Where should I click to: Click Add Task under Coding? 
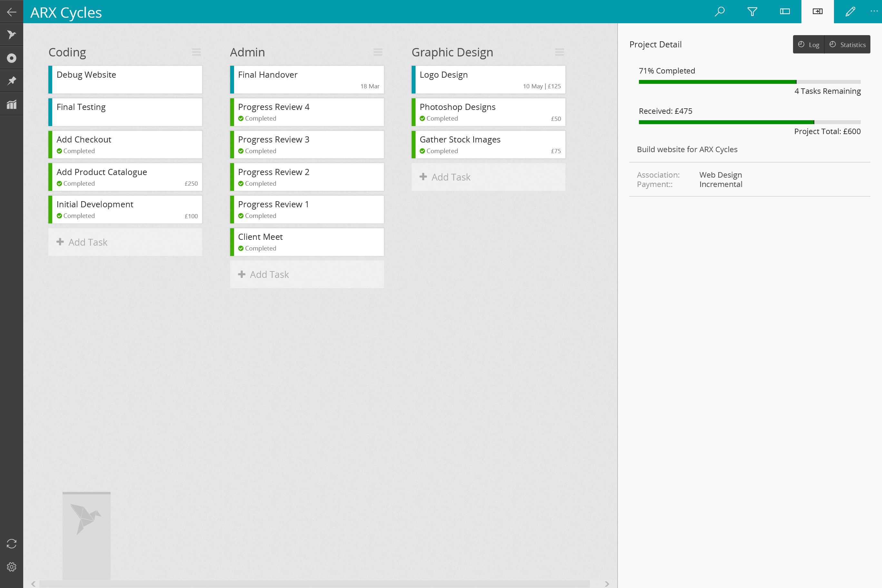pyautogui.click(x=125, y=242)
